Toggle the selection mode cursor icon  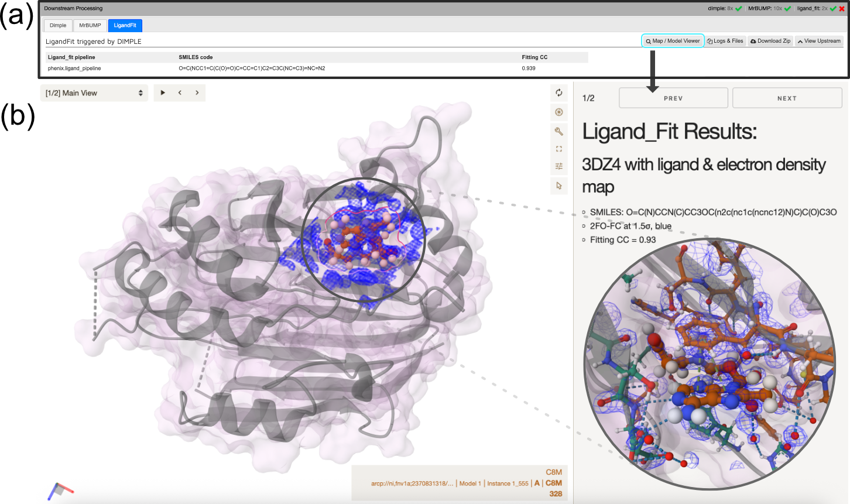(x=559, y=186)
